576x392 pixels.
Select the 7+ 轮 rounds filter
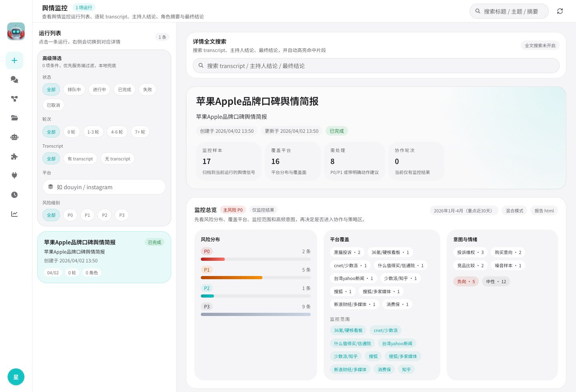click(x=140, y=132)
